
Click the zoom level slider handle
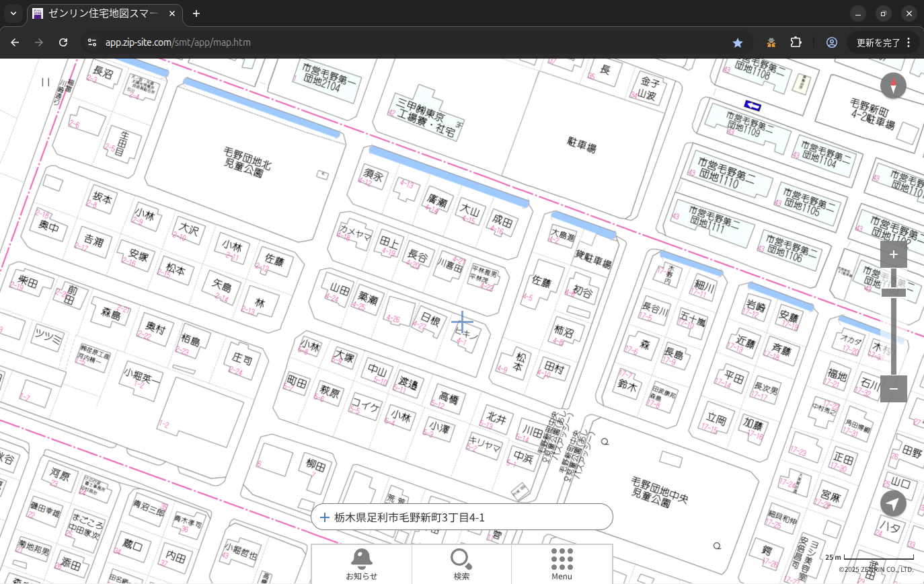(893, 292)
